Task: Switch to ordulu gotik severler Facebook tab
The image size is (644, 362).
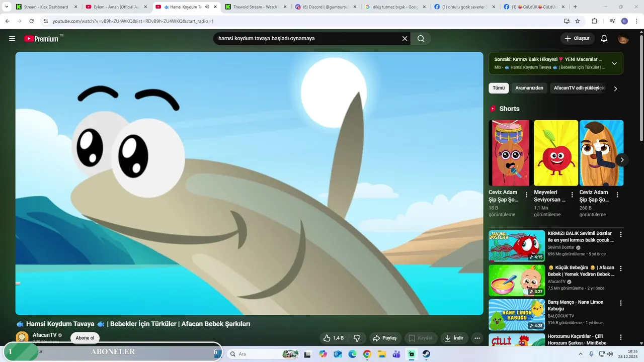Action: pos(465,7)
